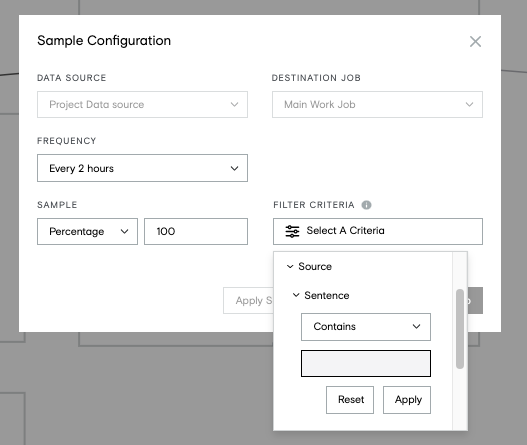This screenshot has width=527, height=445.
Task: Open the Contains operator dropdown
Action: click(x=366, y=327)
